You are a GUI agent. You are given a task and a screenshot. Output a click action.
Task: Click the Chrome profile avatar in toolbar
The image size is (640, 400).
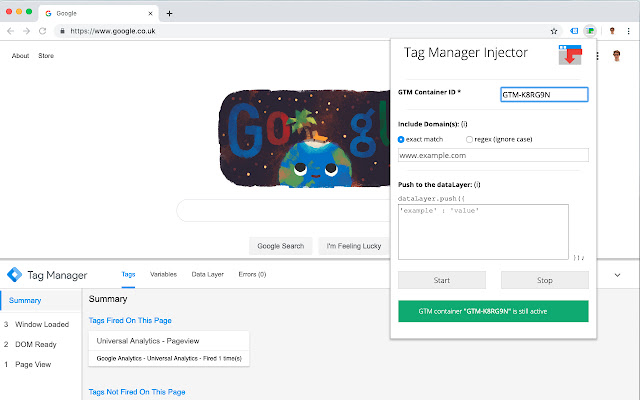[610, 31]
